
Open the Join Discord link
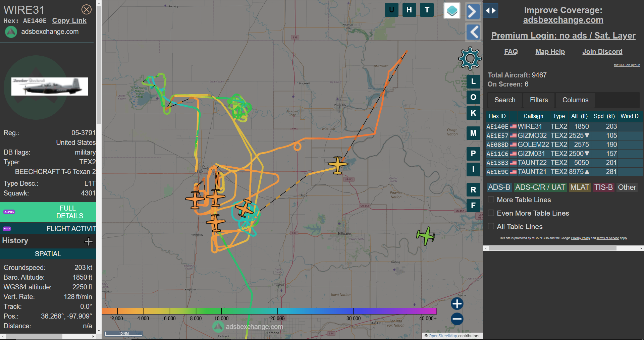coord(602,52)
